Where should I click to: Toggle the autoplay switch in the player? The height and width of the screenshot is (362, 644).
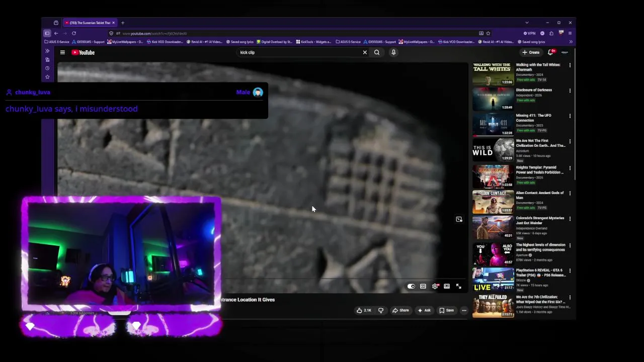pyautogui.click(x=411, y=287)
